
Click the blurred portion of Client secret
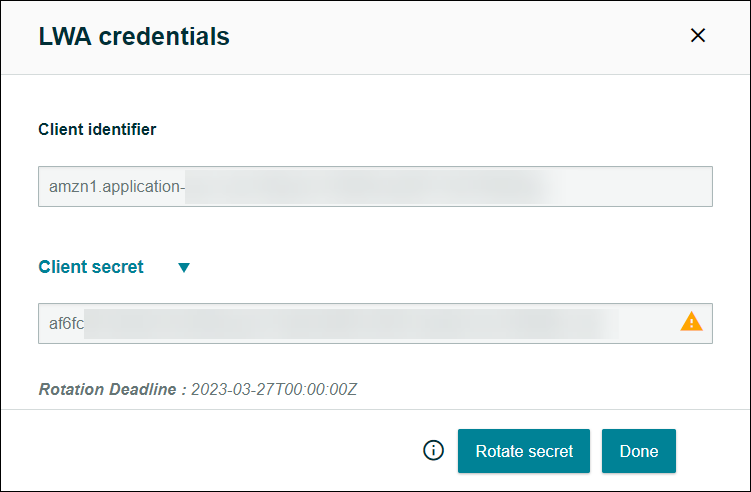click(350, 323)
